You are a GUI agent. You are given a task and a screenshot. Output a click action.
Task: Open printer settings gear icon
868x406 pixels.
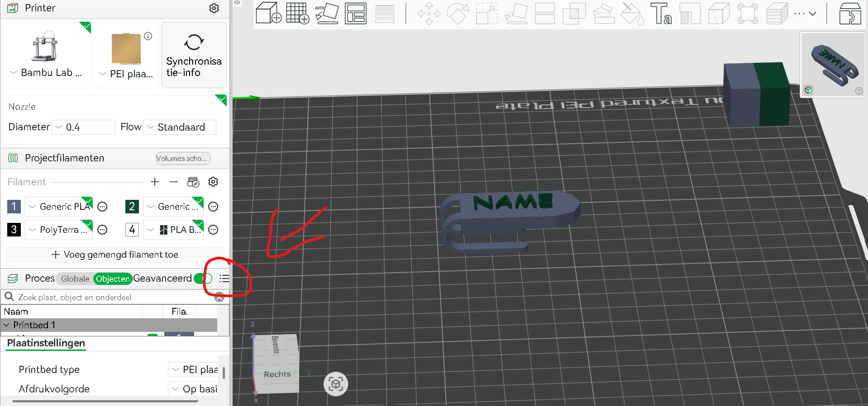tap(214, 8)
